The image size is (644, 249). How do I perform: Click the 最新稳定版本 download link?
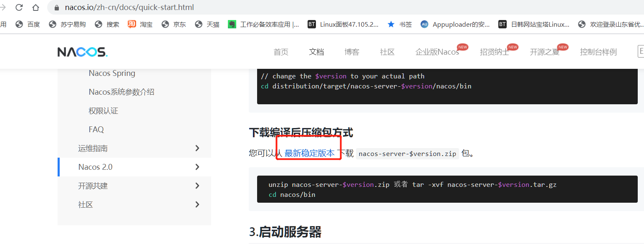click(x=309, y=153)
